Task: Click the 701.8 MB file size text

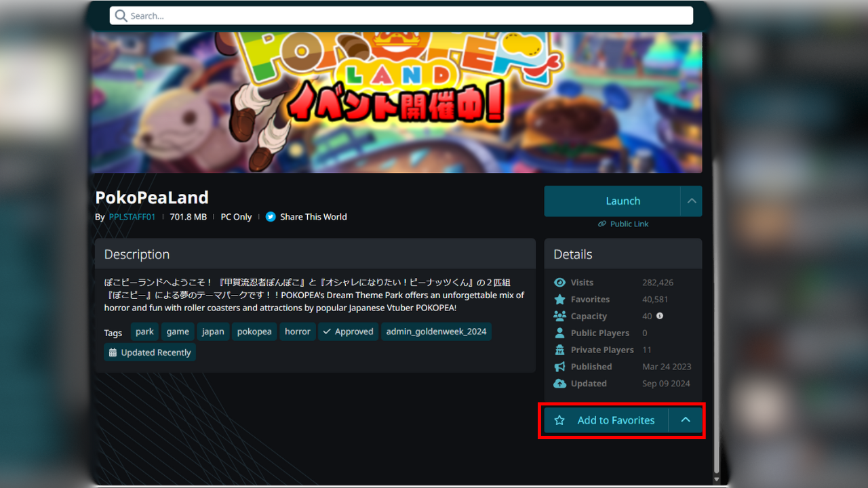Action: [x=189, y=217]
